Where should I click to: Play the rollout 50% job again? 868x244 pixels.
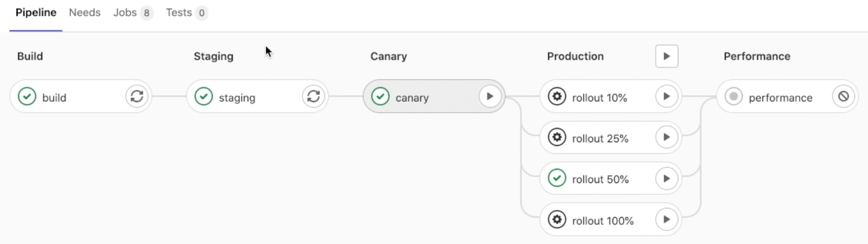[x=666, y=179]
